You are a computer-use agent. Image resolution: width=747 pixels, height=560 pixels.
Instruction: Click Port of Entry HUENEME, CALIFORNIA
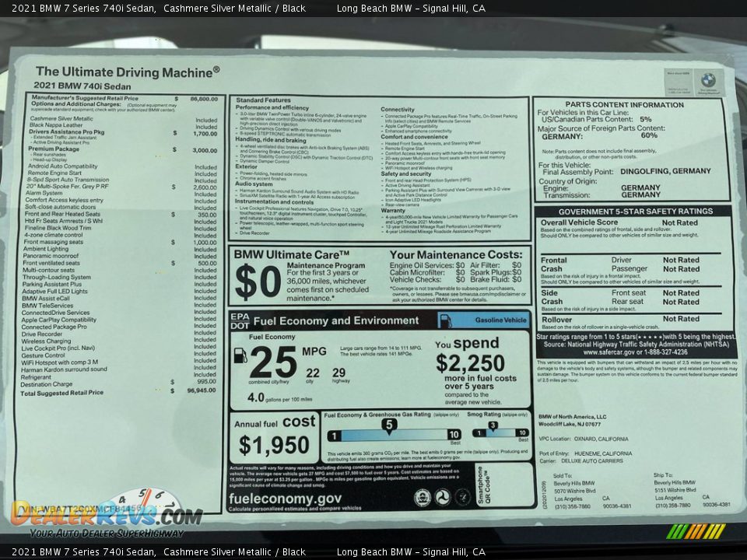tap(585, 453)
